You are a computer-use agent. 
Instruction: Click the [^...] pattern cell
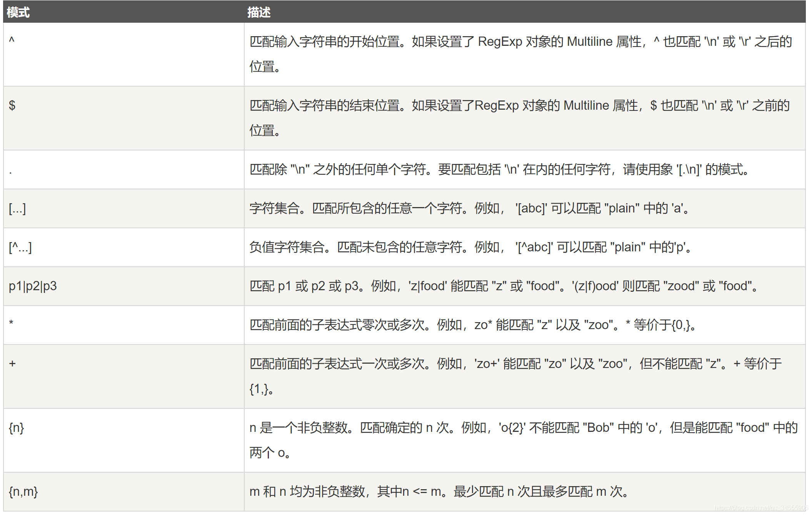coord(20,247)
